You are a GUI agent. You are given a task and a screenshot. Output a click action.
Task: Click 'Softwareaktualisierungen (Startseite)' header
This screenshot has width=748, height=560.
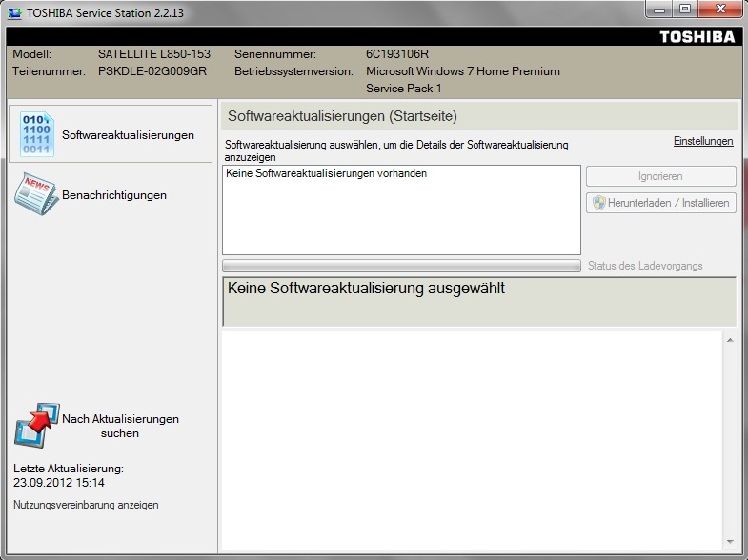tap(342, 116)
